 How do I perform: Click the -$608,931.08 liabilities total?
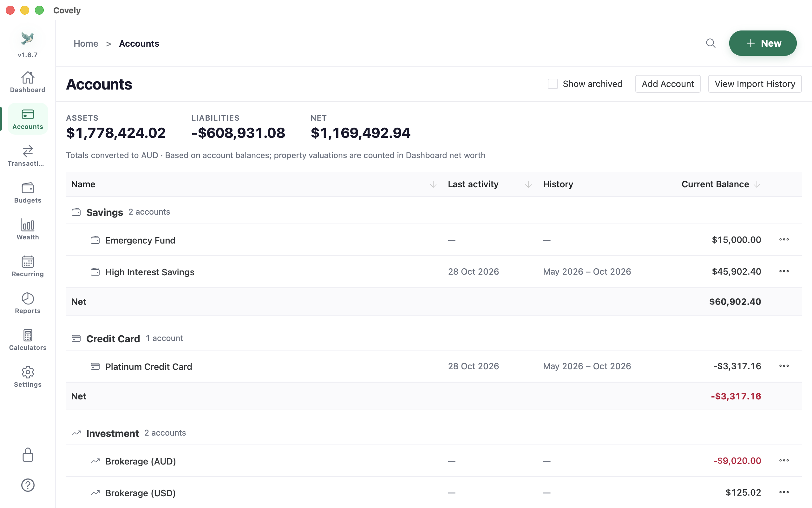coord(238,133)
